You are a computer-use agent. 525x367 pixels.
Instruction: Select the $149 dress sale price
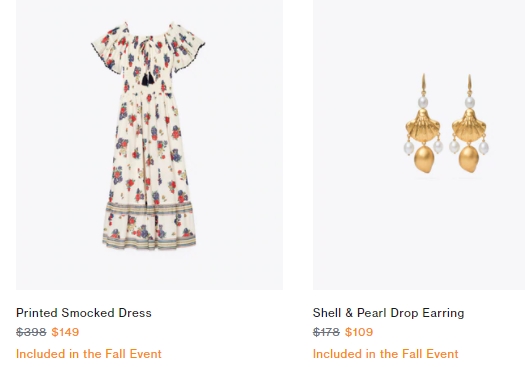coord(65,332)
